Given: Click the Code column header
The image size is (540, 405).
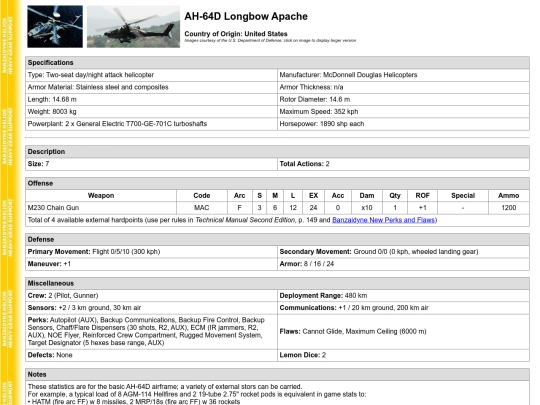Looking at the screenshot, I should (202, 196).
